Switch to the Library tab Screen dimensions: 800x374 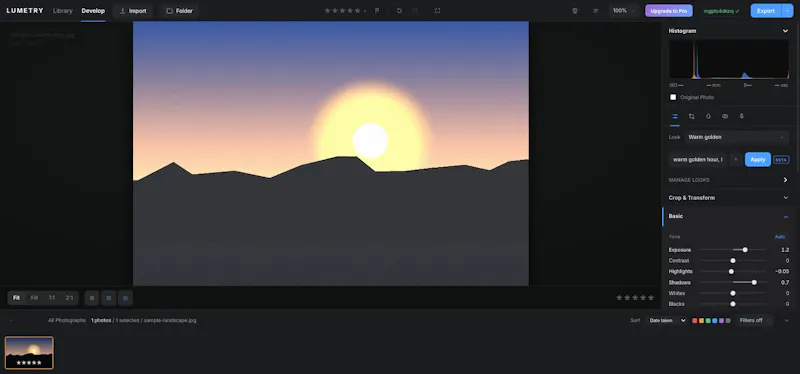[x=63, y=11]
